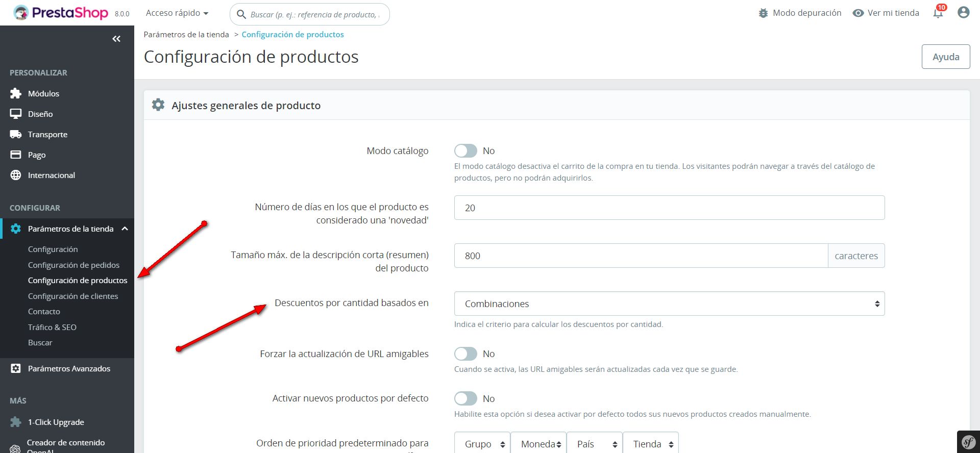Open the Descuentos por cantidad Combinaciones dropdown
The height and width of the screenshot is (453, 980).
coord(669,304)
